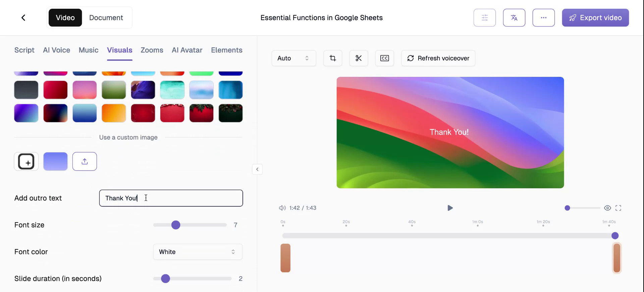Collapse the left panel with chevron
This screenshot has height=292, width=644.
(257, 169)
